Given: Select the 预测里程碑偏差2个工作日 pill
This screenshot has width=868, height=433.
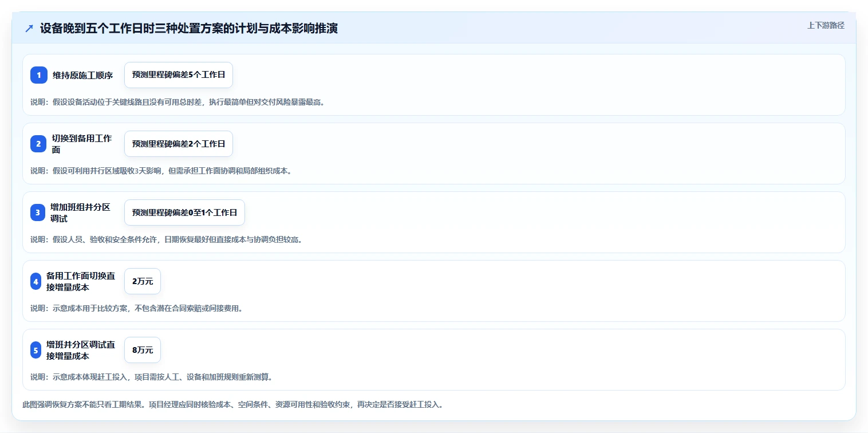Looking at the screenshot, I should pyautogui.click(x=179, y=144).
